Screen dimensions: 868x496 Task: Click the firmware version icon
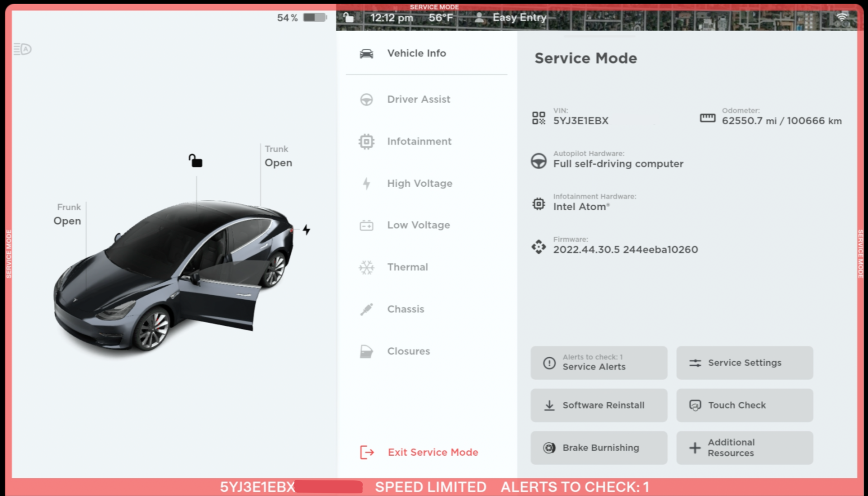[x=539, y=246]
